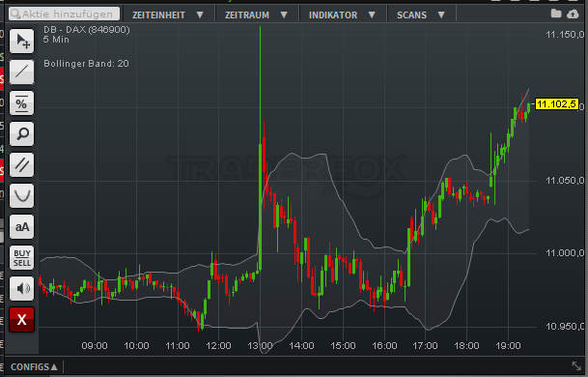Click the 10.950,0 price axis label

(565, 327)
